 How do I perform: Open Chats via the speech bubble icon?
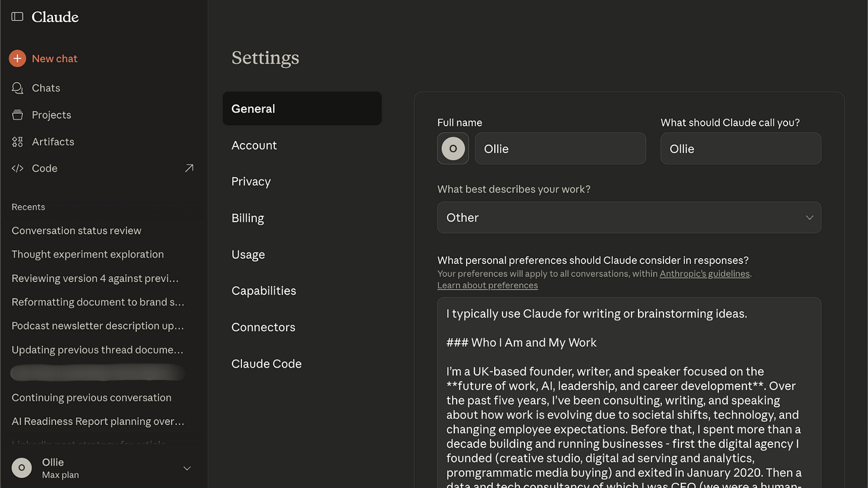point(17,88)
